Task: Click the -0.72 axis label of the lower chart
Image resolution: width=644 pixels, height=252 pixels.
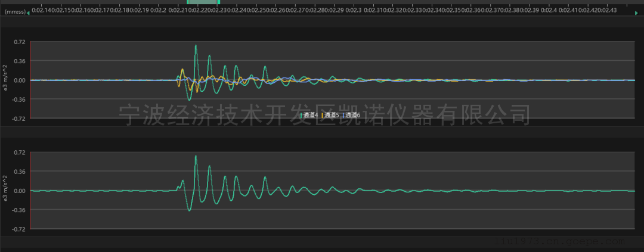Action: (19, 229)
